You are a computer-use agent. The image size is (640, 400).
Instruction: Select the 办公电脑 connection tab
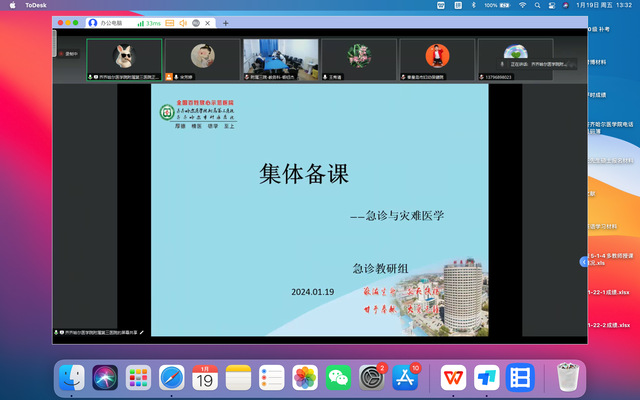(x=110, y=22)
